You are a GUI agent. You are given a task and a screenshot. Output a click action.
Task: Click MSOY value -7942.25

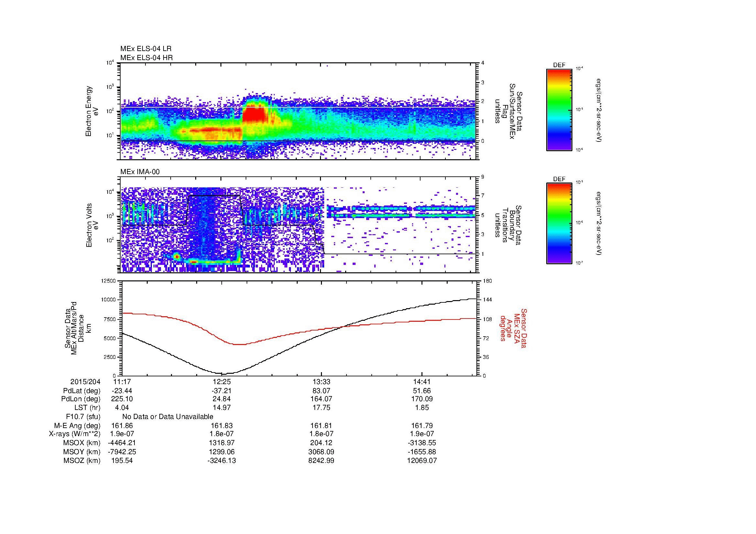tap(122, 452)
